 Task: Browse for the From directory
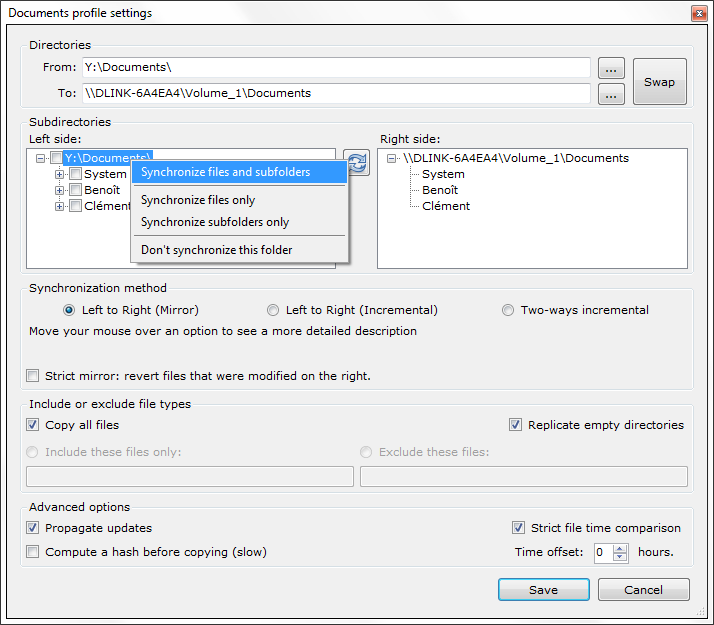click(611, 68)
